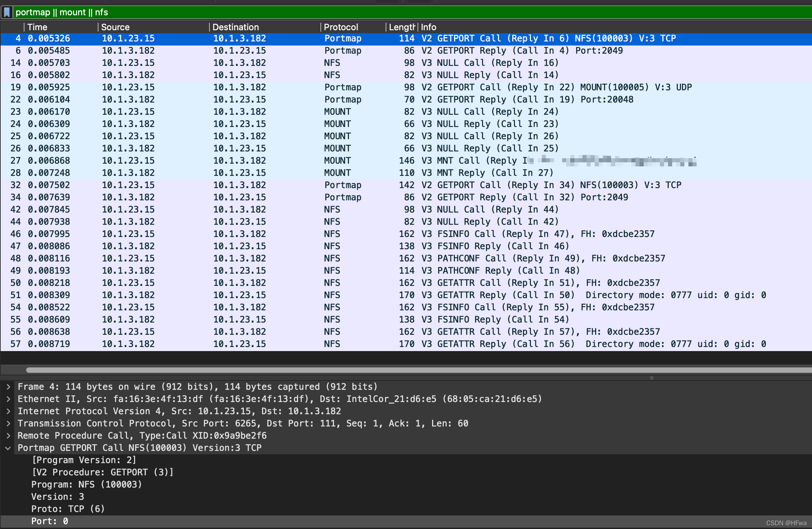Expand Internet Protocol Version 4 section
This screenshot has width=812, height=529.
[x=8, y=411]
